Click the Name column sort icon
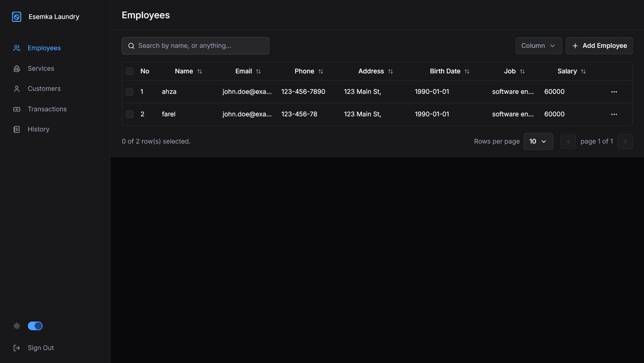Viewport: 644px width, 363px height. pos(200,72)
